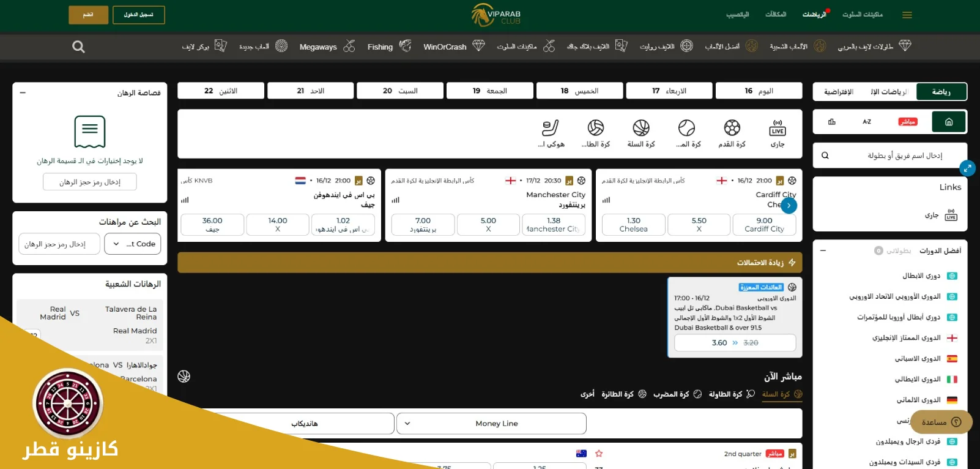
Task: Pick Chelsea odds 1.30
Action: [633, 225]
